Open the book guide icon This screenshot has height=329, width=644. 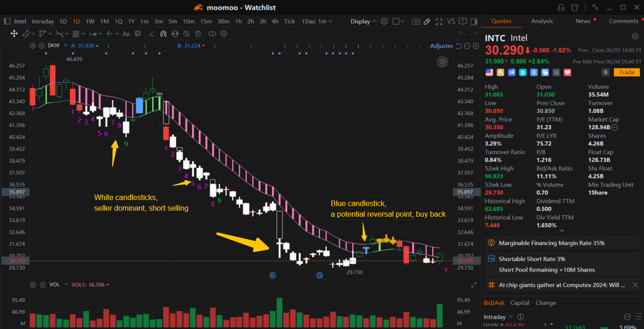click(463, 22)
